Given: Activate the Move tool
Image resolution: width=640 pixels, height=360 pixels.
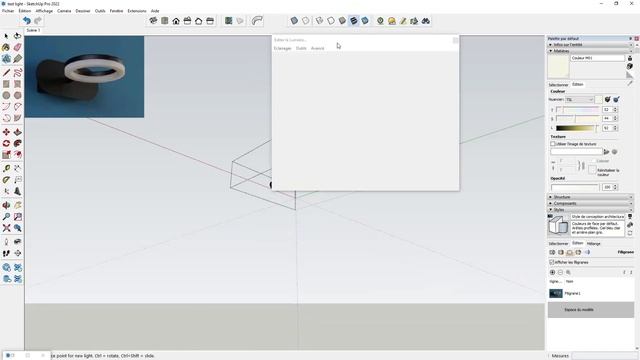Looking at the screenshot, I should pos(6,132).
